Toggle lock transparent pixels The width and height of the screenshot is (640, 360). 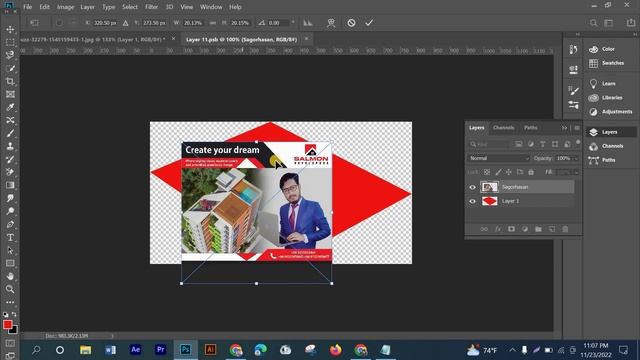pos(487,172)
